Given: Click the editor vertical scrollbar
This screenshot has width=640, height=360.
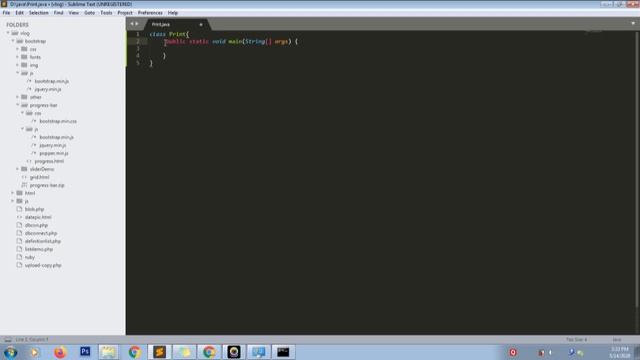Looking at the screenshot, I should [x=637, y=169].
